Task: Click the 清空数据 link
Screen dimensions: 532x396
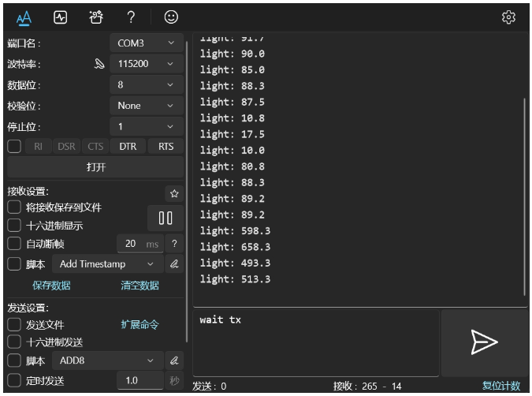Action: [140, 286]
